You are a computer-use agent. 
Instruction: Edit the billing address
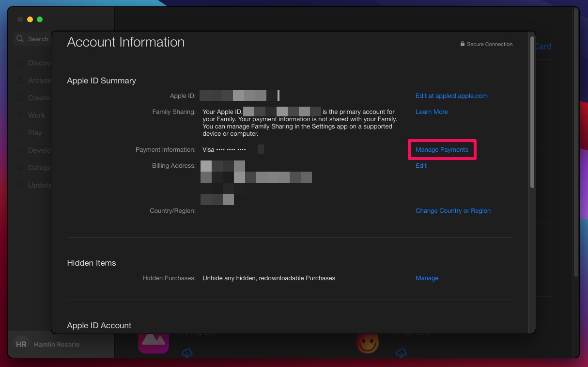click(421, 166)
